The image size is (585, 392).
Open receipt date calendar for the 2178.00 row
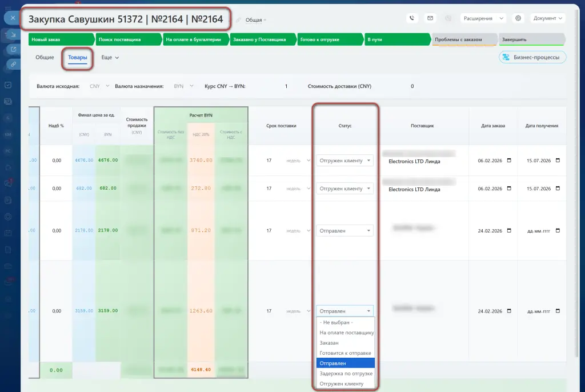click(558, 231)
